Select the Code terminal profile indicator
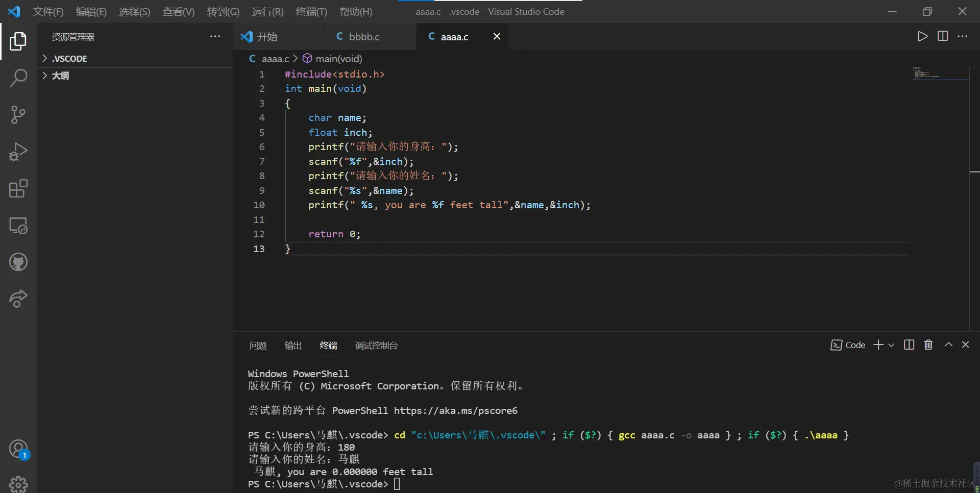Screen dimensions: 980x493 tap(848, 345)
